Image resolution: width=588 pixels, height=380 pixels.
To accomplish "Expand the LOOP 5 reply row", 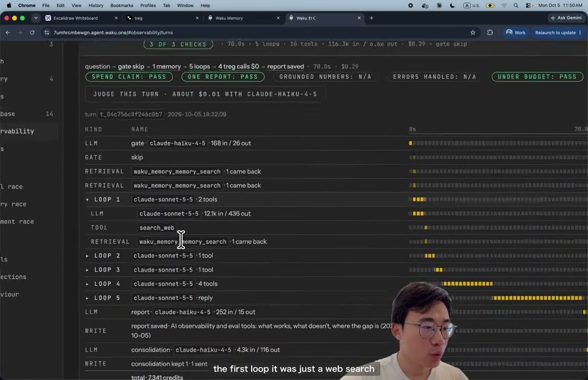I will [88, 298].
